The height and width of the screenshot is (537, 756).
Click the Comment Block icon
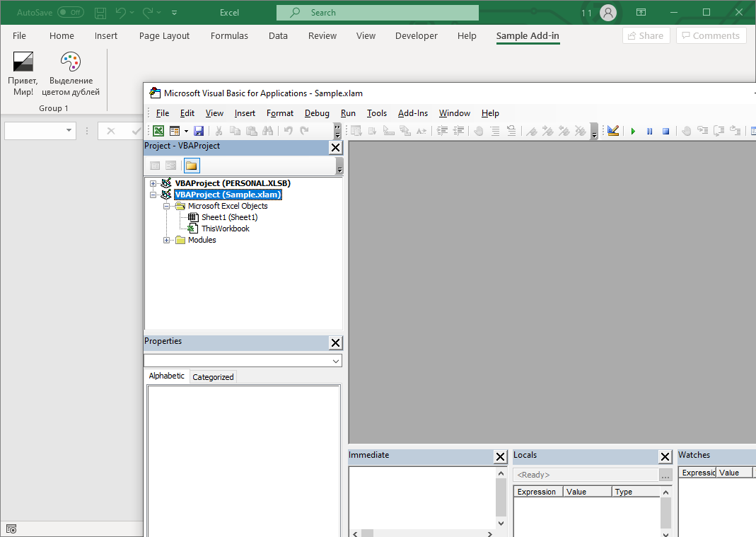[x=495, y=131]
